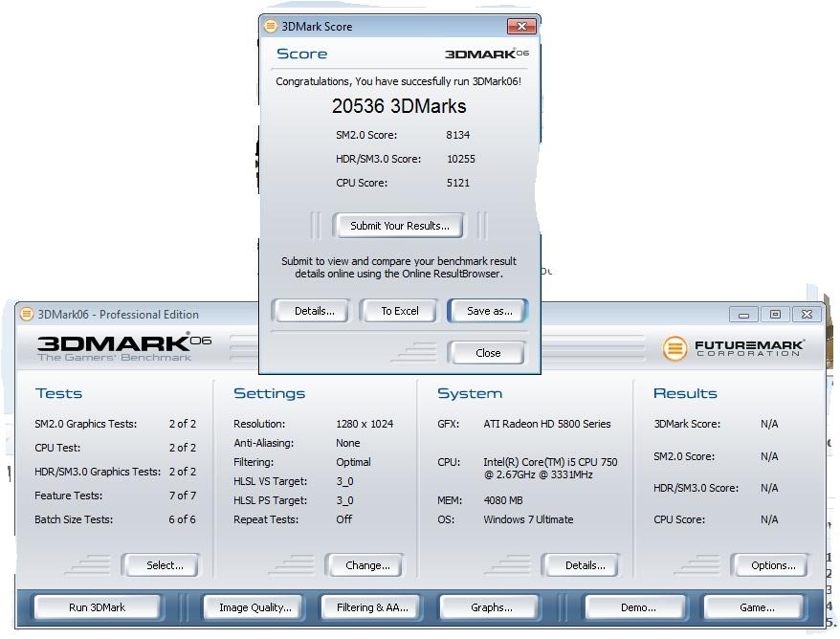Click the Futuremark Corporation logo
Viewport: 840px width, 639px height.
[733, 348]
